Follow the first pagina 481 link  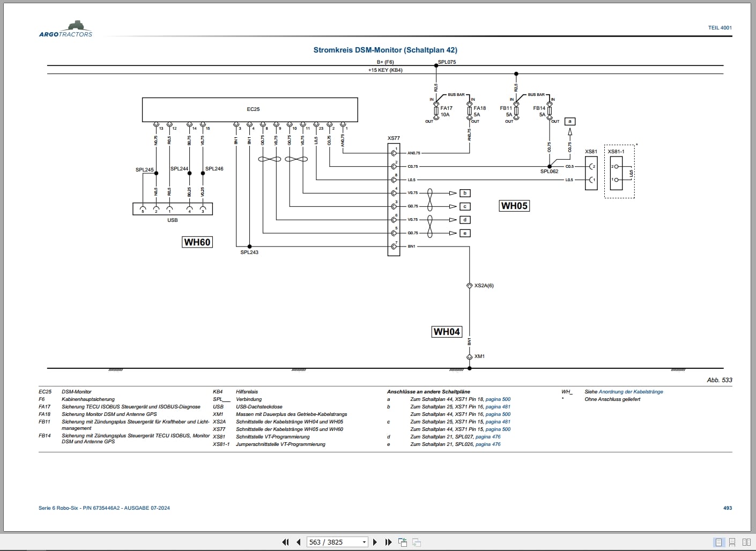point(498,407)
